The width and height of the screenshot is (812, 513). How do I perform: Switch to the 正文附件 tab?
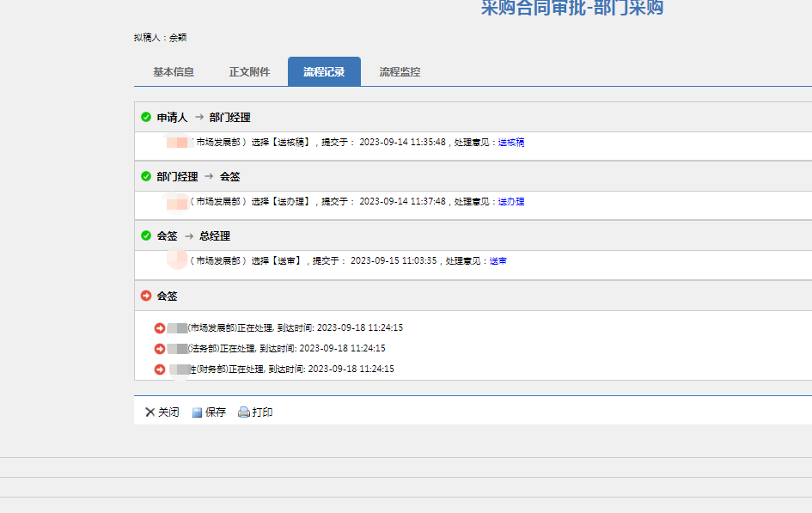[249, 72]
